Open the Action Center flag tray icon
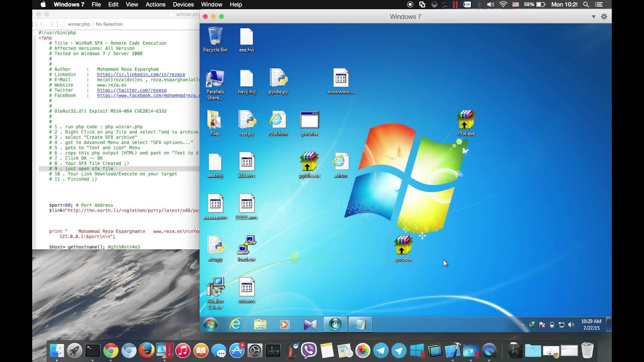 point(542,325)
